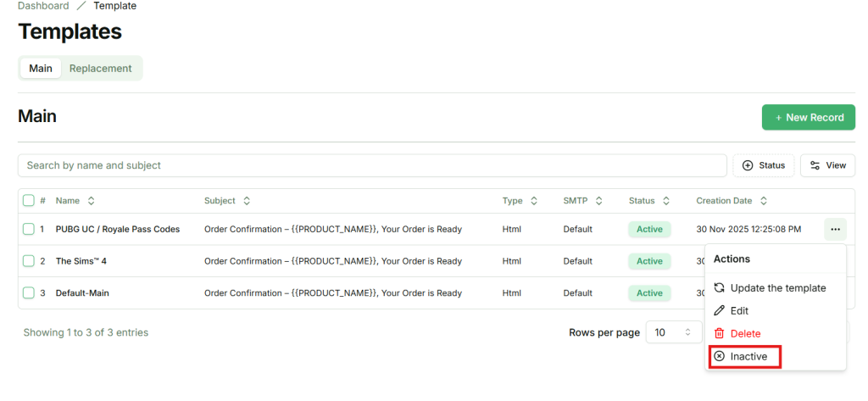Click the three-dots actions icon for PUBG row

(x=835, y=229)
